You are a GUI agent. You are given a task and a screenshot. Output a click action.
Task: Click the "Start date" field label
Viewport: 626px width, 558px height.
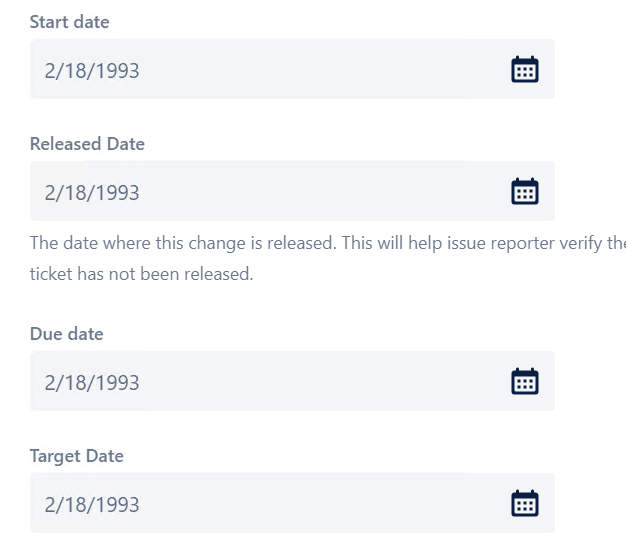point(69,22)
